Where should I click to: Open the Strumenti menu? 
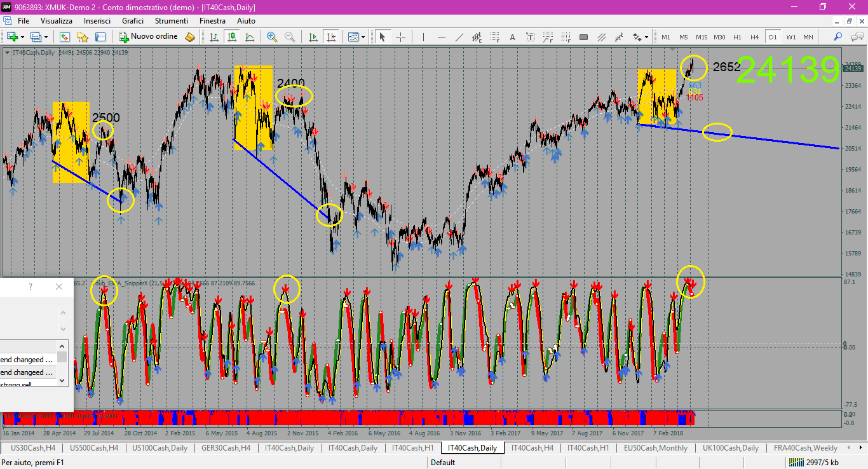point(172,20)
